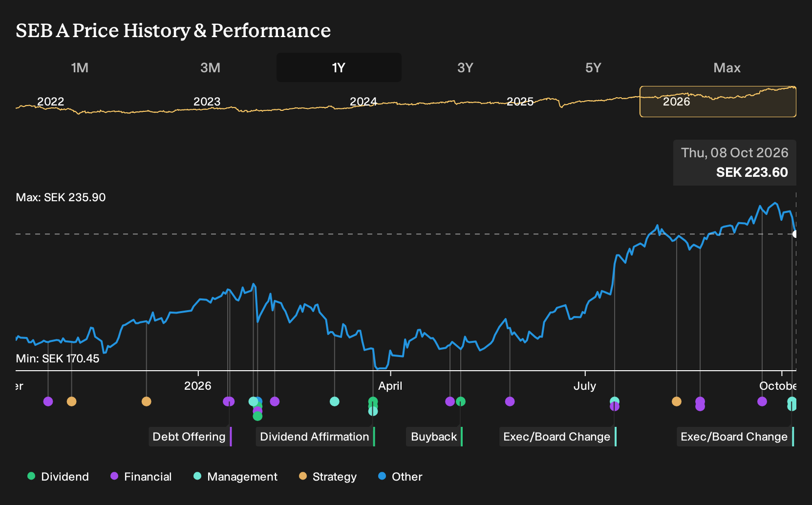Click the topmost green Dividend marker nearest April
This screenshot has height=505, width=812.
click(x=373, y=401)
